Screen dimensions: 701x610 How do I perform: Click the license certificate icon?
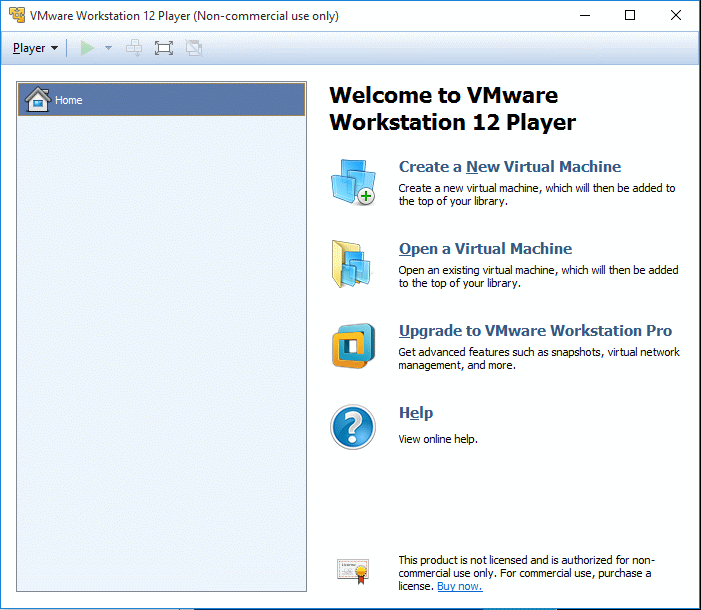coord(352,571)
